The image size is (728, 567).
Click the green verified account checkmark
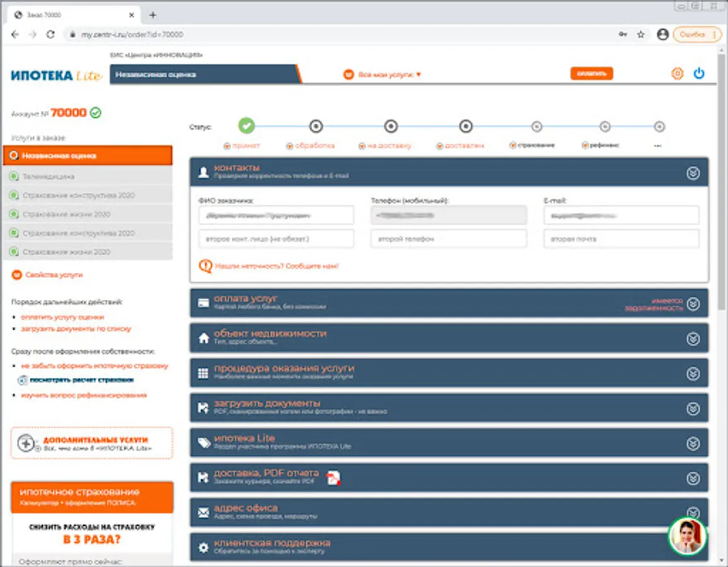coord(96,113)
